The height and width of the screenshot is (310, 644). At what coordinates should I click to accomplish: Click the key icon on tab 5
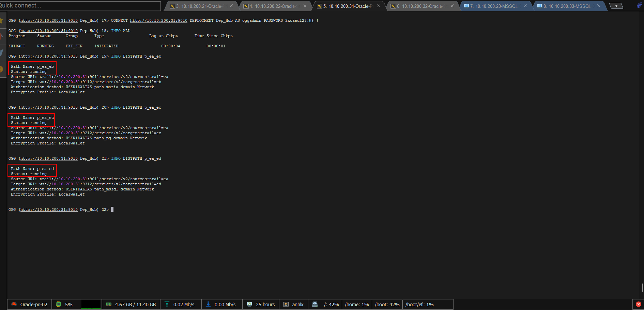pos(320,6)
